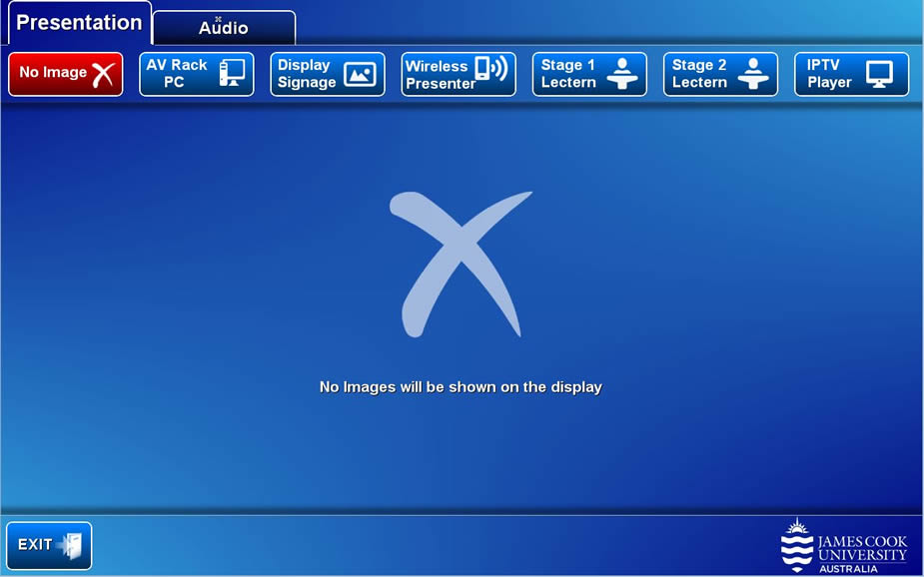The width and height of the screenshot is (924, 577).
Task: Tap the EXIT button
Action: (x=49, y=545)
